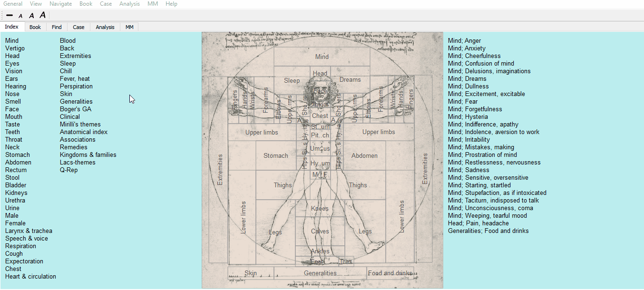
Task: Switch to the Analysis tab
Action: (105, 27)
